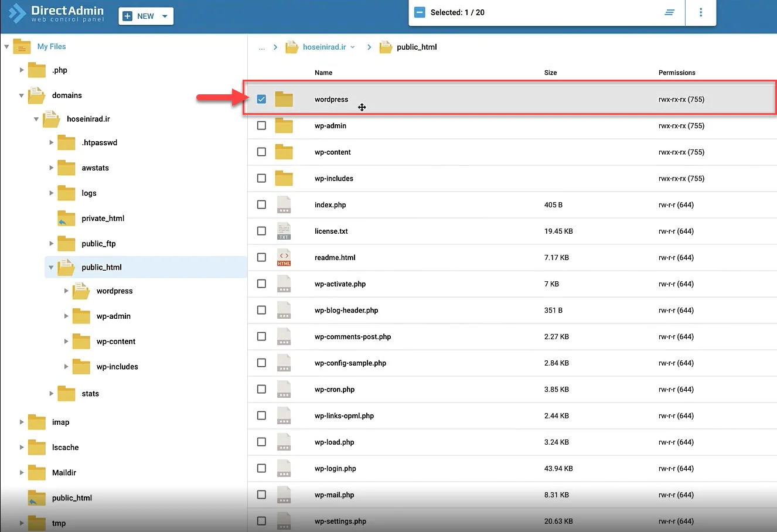Select the private_html tree item
This screenshot has height=532, width=777.
click(103, 218)
